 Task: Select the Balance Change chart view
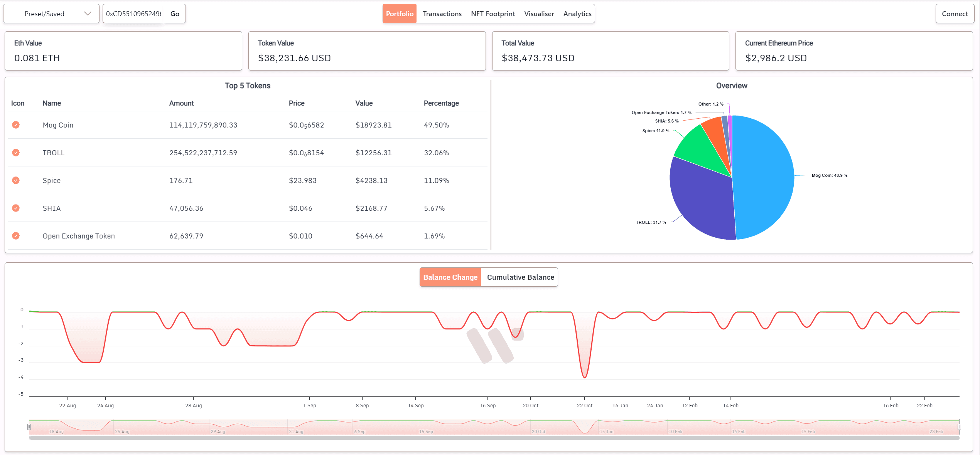(450, 277)
